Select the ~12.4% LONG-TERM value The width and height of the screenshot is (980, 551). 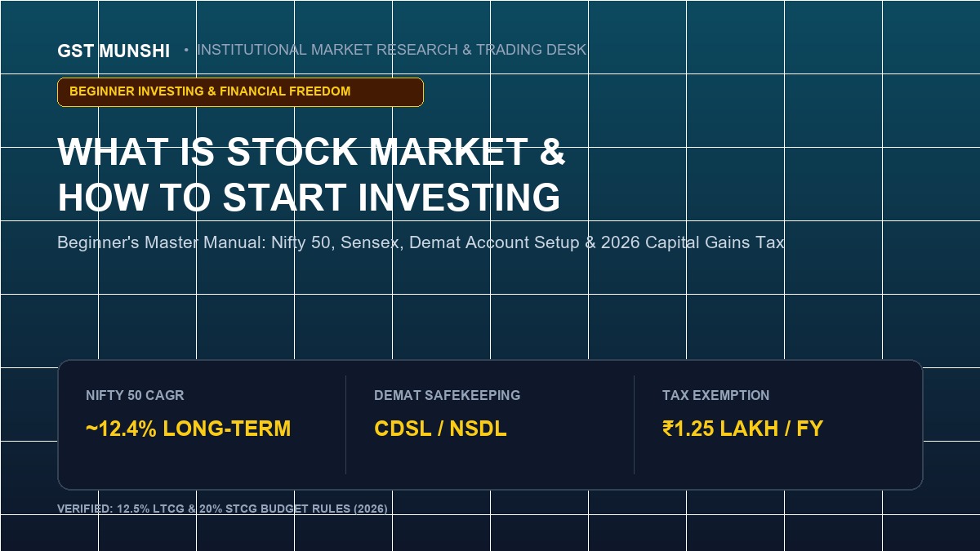(x=188, y=429)
